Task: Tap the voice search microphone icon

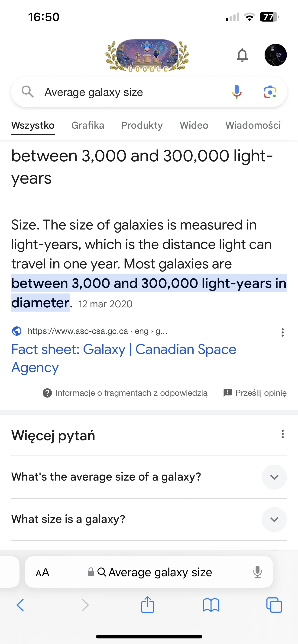Action: (236, 92)
